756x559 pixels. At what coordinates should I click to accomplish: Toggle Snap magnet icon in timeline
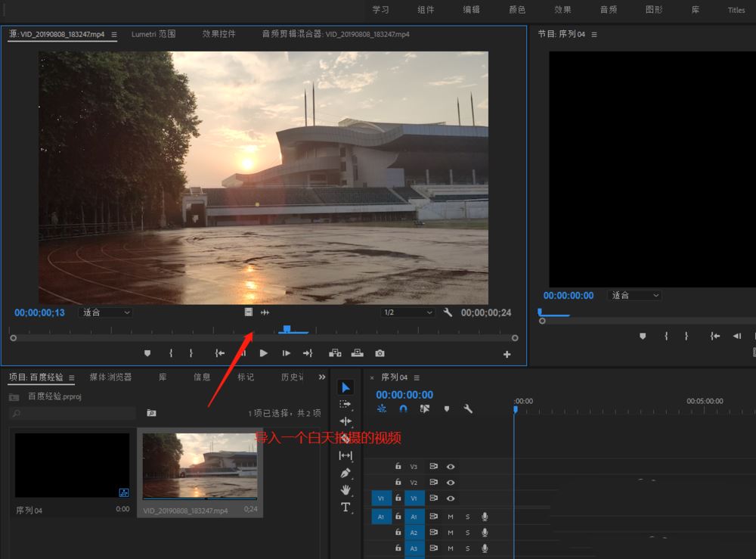point(403,408)
